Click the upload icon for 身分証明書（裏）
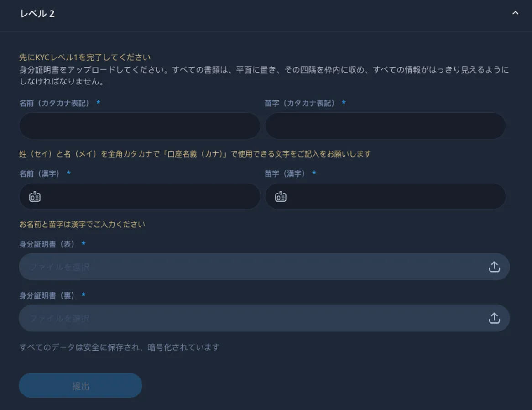Image resolution: width=532 pixels, height=410 pixels. (494, 318)
